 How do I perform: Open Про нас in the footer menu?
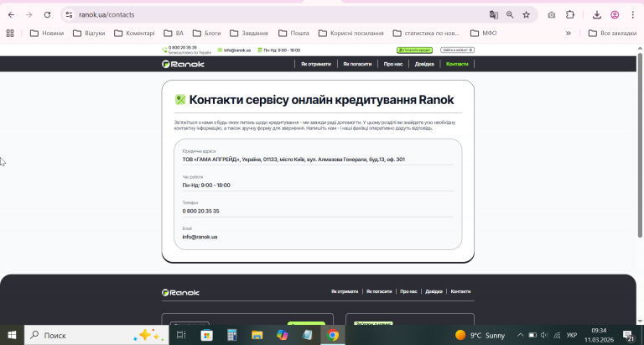click(x=408, y=291)
